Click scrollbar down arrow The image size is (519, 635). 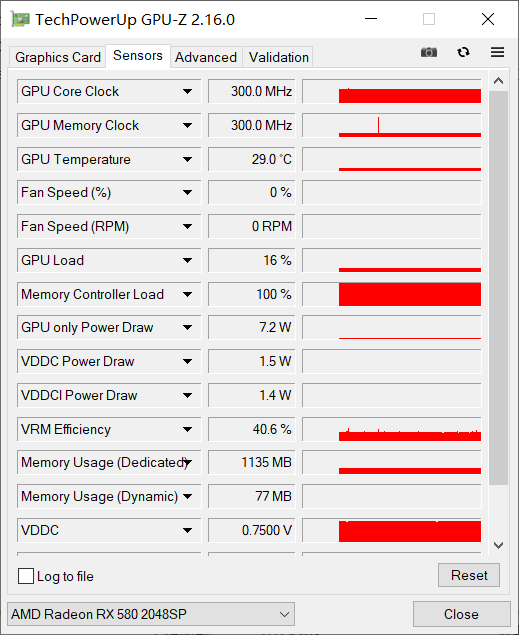point(498,545)
